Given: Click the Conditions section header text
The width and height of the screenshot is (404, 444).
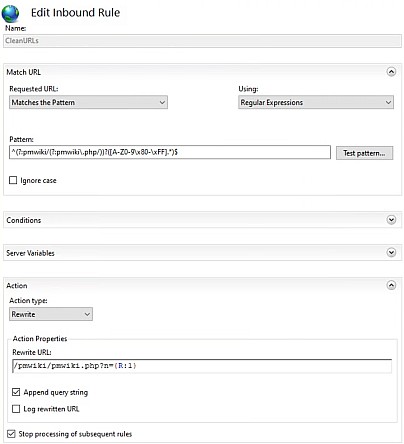Looking at the screenshot, I should point(24,220).
